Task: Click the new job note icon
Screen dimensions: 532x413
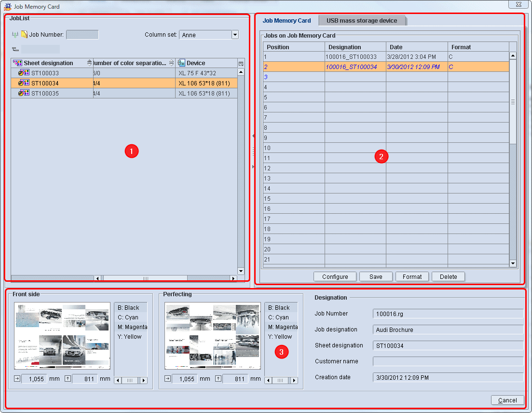Action: coord(25,34)
